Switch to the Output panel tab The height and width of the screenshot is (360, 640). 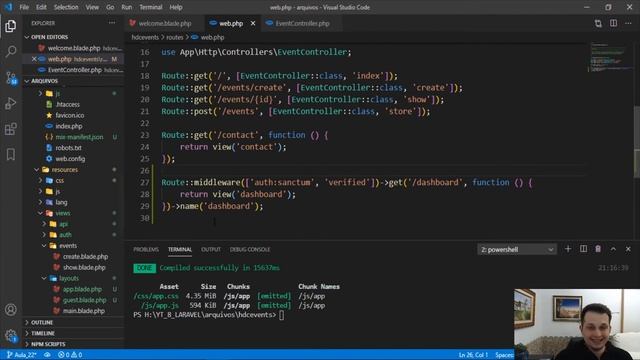pos(211,249)
